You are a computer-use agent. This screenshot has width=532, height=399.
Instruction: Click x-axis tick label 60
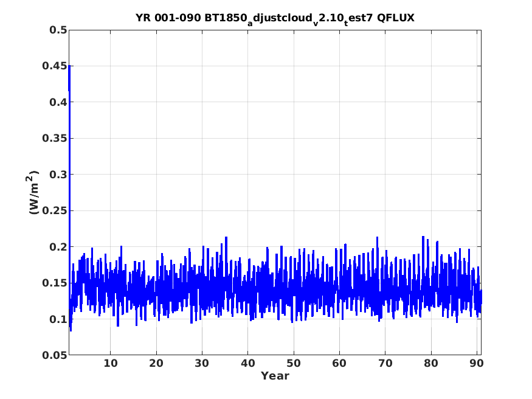[339, 363]
